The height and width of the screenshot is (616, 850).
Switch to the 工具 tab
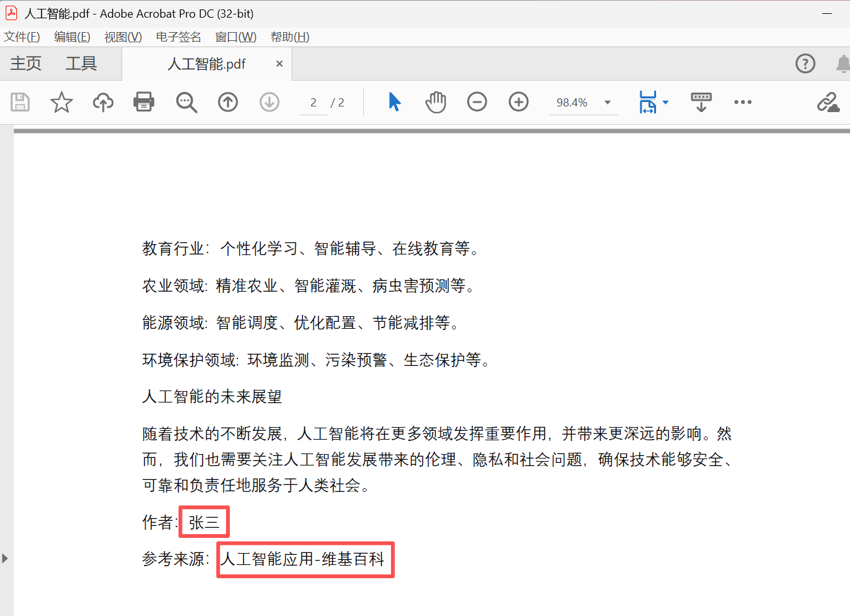coord(81,63)
